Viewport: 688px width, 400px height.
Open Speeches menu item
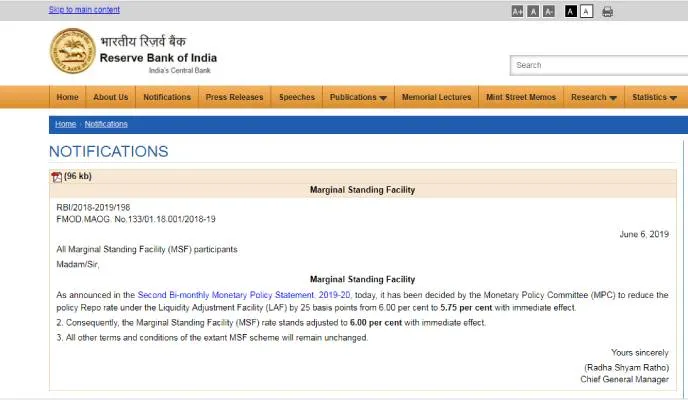[x=297, y=97]
